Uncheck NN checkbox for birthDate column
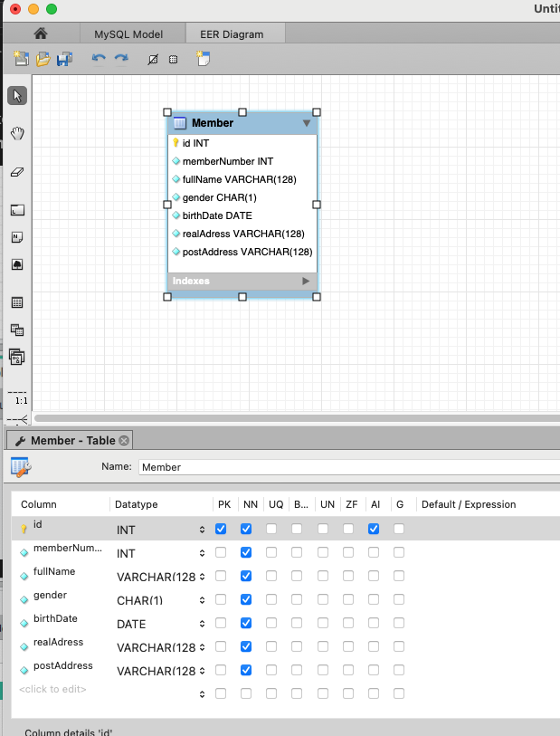560x736 pixels. 246,623
